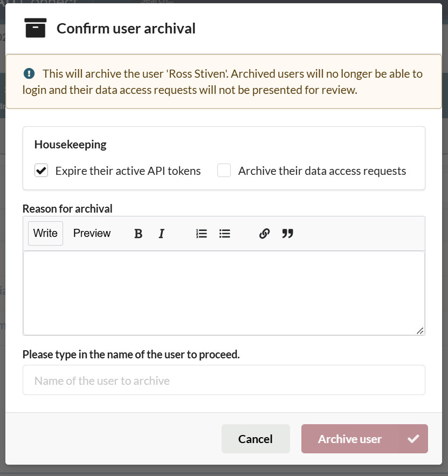Click the Archive their data access requests label
Viewport: 448px width, 476px height.
(x=322, y=171)
